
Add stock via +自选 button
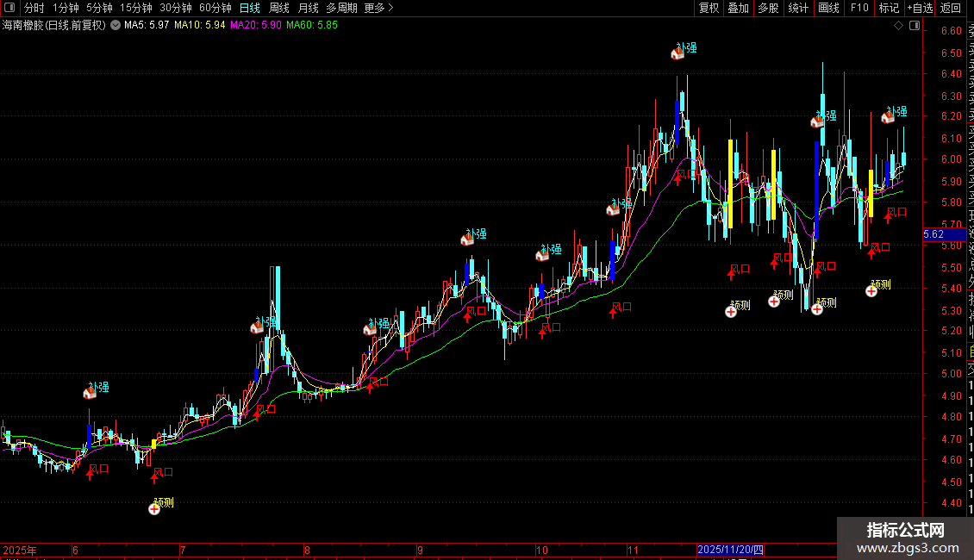(x=920, y=8)
